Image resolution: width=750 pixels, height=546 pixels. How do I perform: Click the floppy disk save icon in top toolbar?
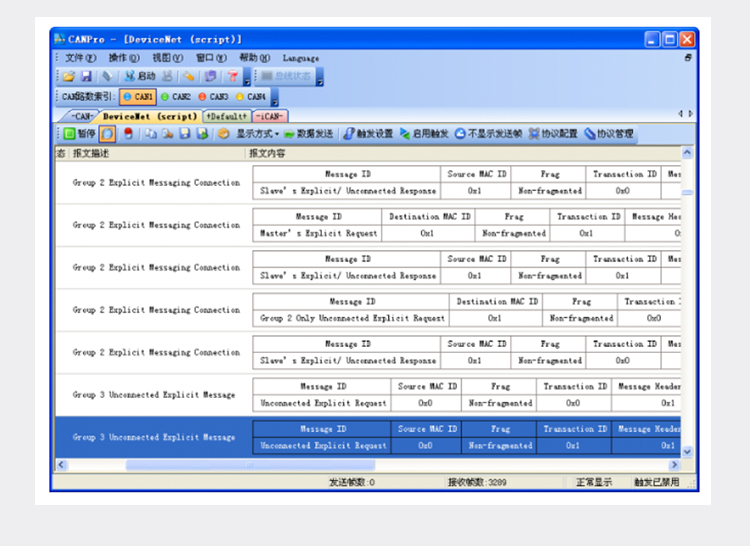point(86,76)
